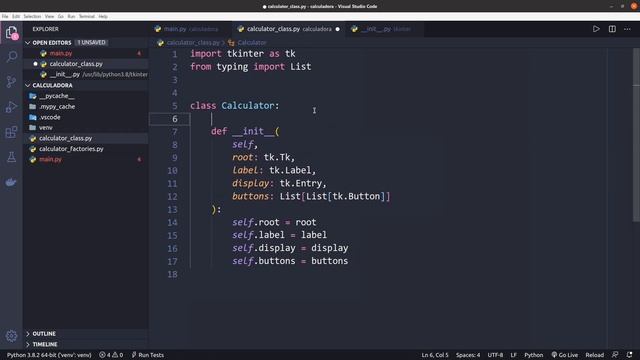Select calculator_class.py in Open Editors list
The width and height of the screenshot is (640, 360).
(x=76, y=64)
